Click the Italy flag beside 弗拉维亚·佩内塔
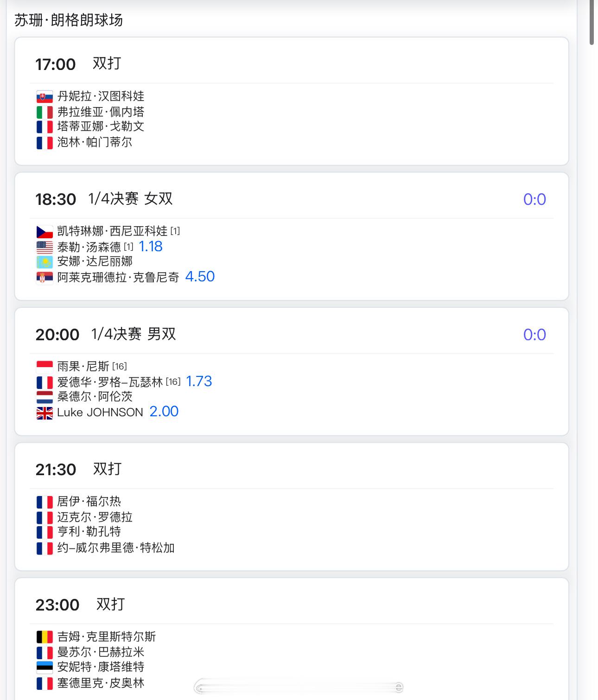 (x=45, y=112)
